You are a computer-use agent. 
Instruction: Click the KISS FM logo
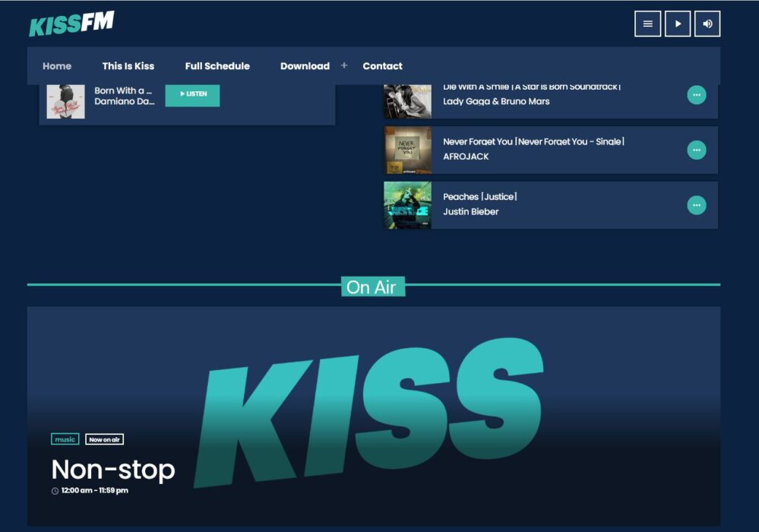coord(71,24)
